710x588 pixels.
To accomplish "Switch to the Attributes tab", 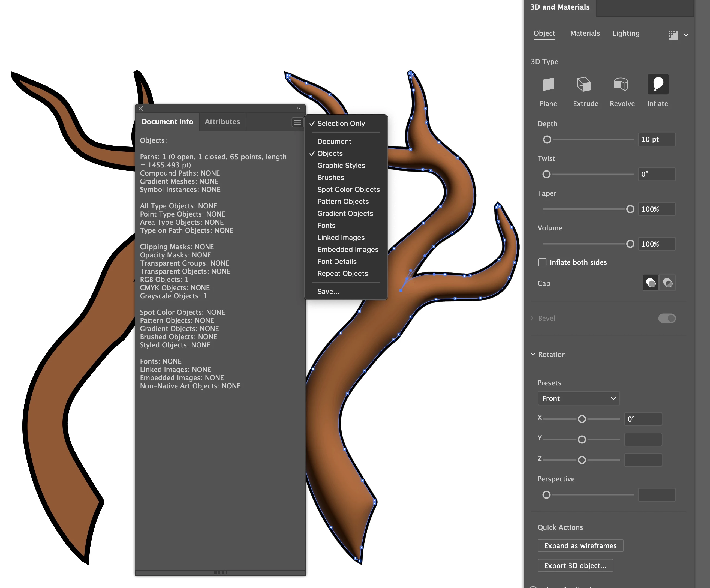I will click(x=222, y=122).
